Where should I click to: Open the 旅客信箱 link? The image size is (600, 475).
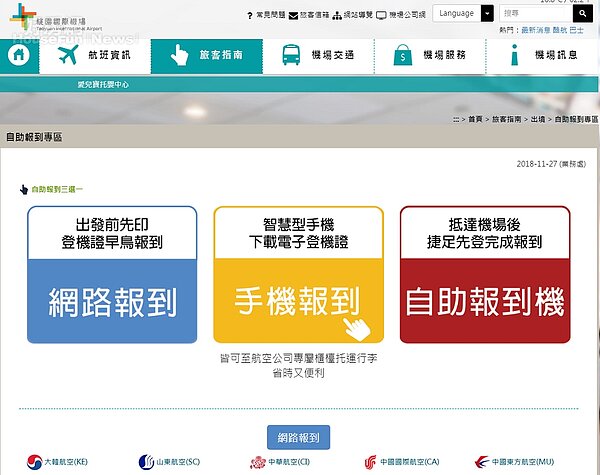(x=314, y=15)
